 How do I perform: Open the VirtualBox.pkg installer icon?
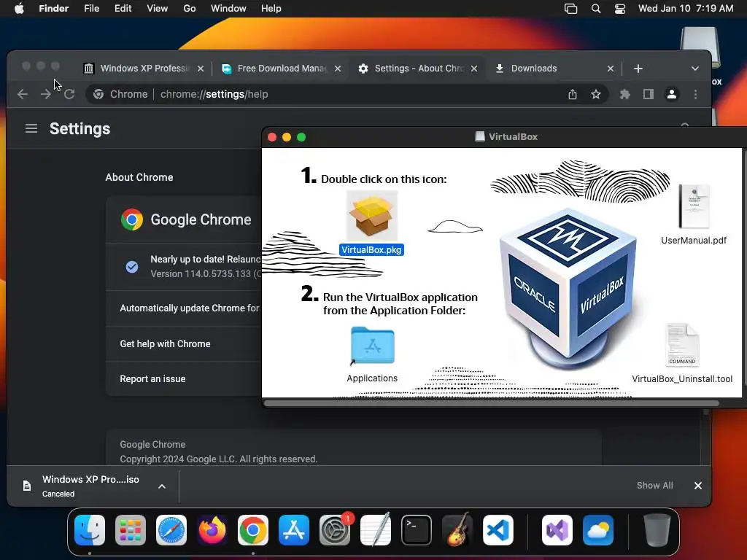click(371, 215)
